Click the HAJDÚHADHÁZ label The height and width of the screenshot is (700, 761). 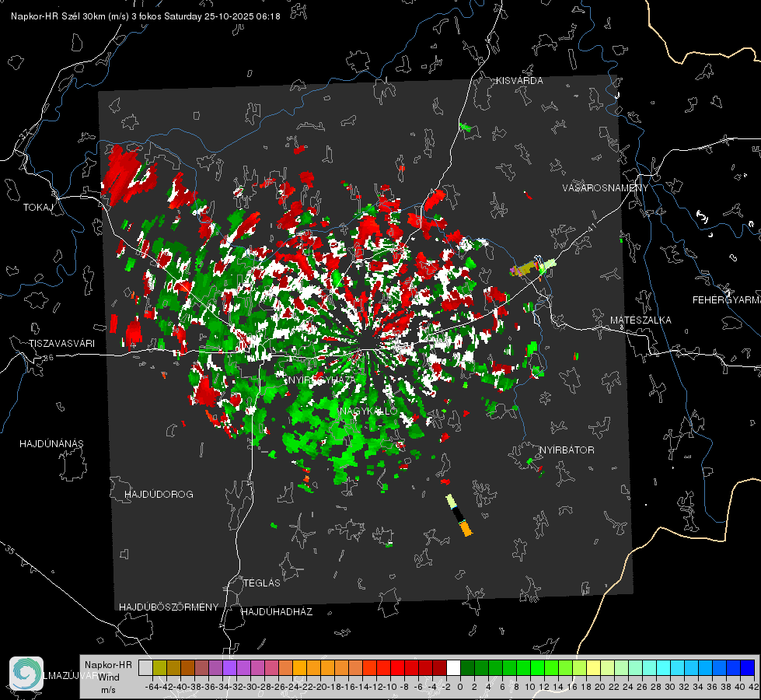click(x=278, y=612)
